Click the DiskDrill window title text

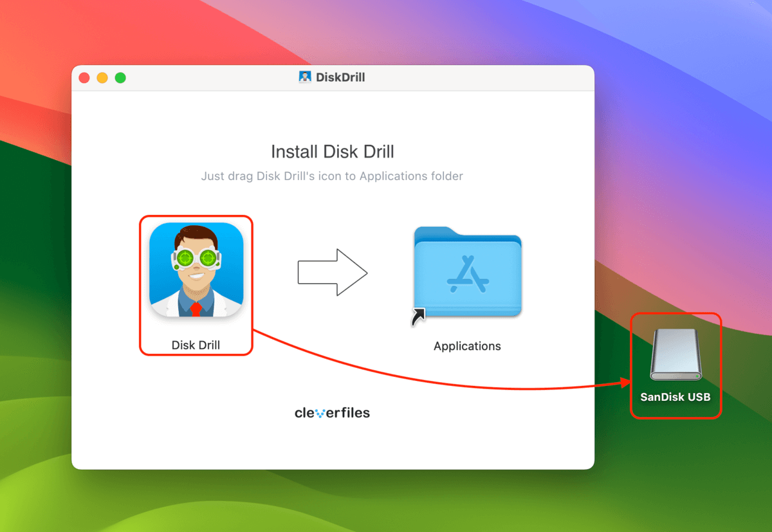click(340, 77)
